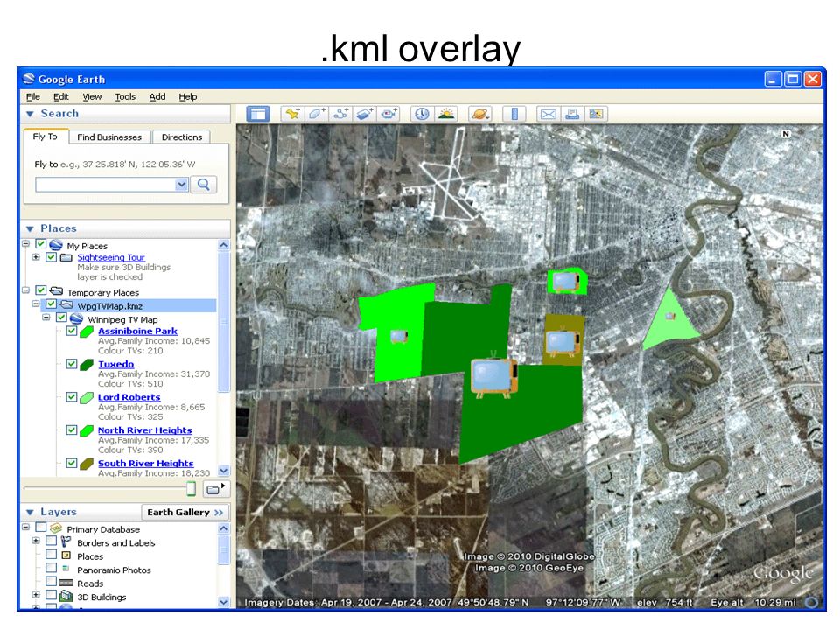Screen dimensions: 840x630
Task: Select the Add Path tool
Action: click(340, 114)
